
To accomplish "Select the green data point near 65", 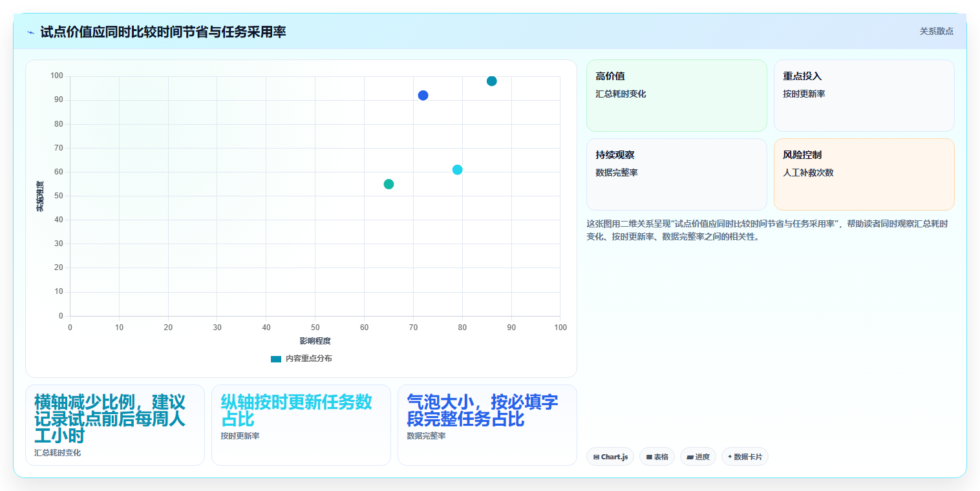I will [x=389, y=184].
